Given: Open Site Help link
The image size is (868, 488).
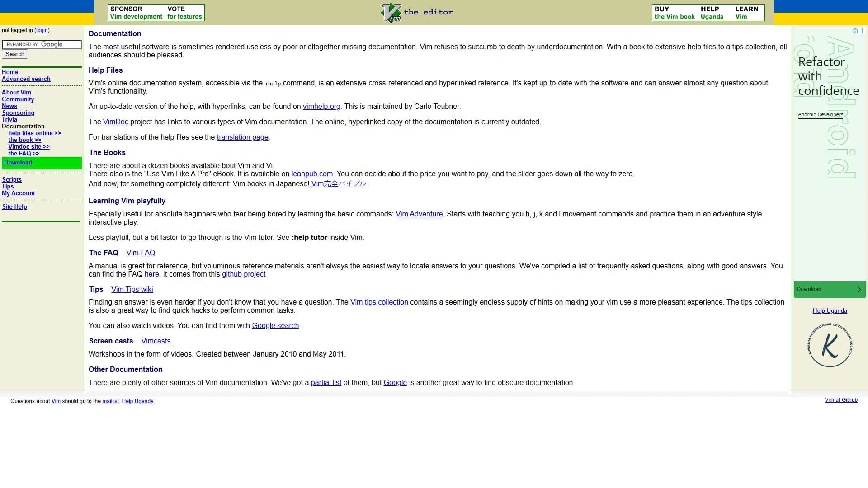Looking at the screenshot, I should tap(14, 207).
